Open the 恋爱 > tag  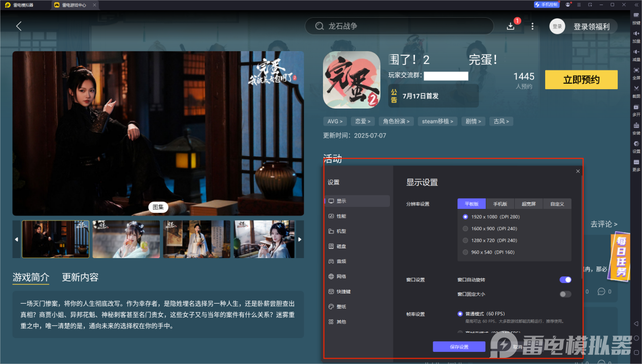[x=363, y=121]
